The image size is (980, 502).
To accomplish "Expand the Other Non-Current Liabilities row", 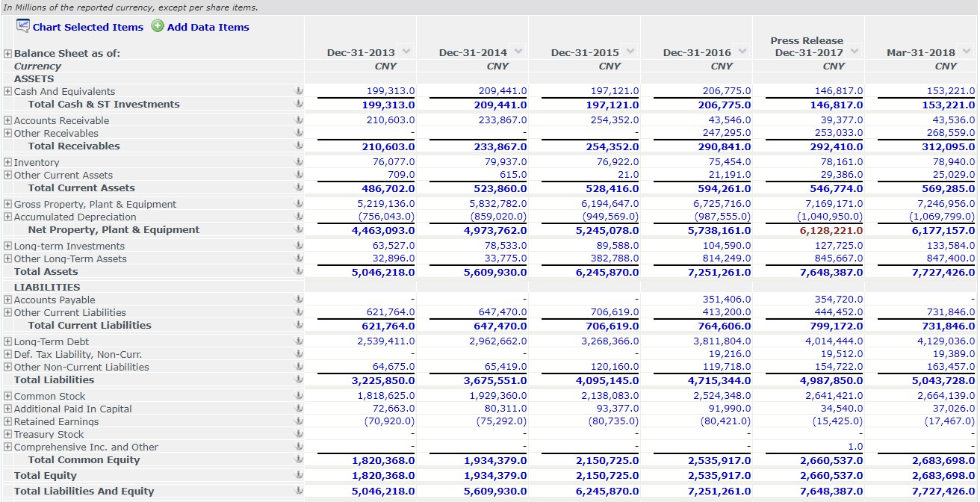I will 8,367.
